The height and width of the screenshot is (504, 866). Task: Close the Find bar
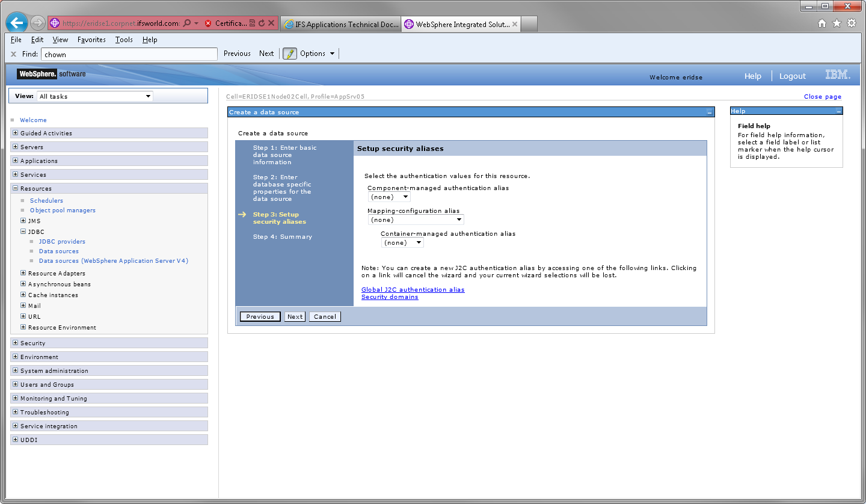click(x=13, y=54)
